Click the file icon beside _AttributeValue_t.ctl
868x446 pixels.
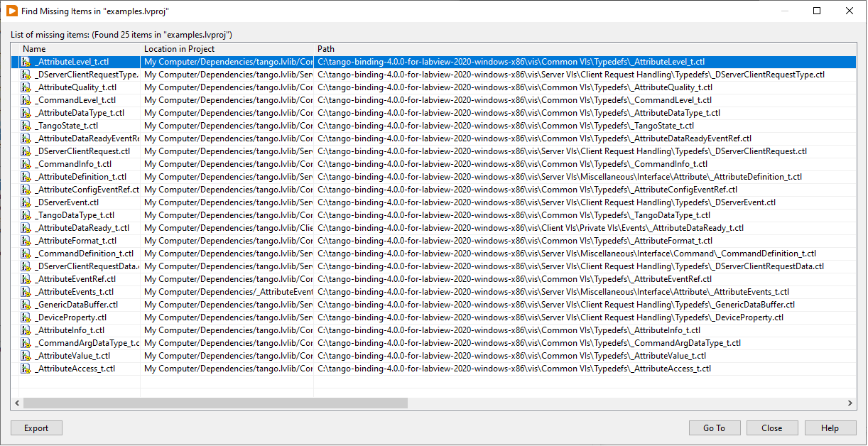(x=26, y=356)
